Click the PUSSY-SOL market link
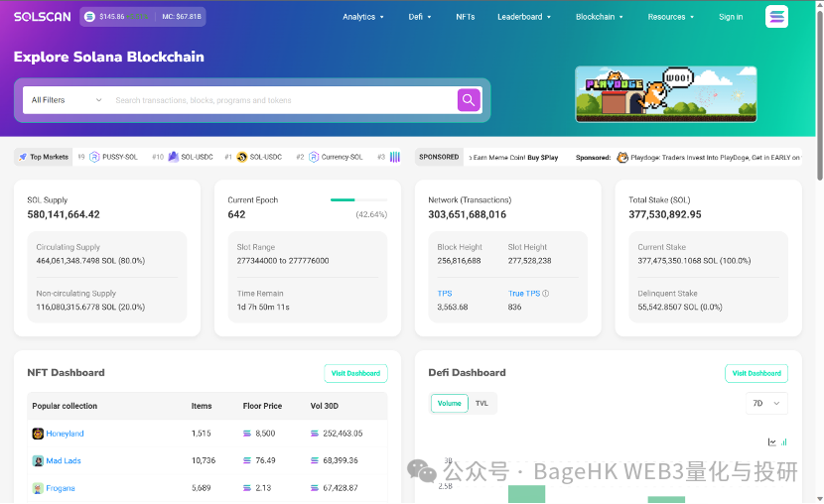 pyautogui.click(x=120, y=157)
